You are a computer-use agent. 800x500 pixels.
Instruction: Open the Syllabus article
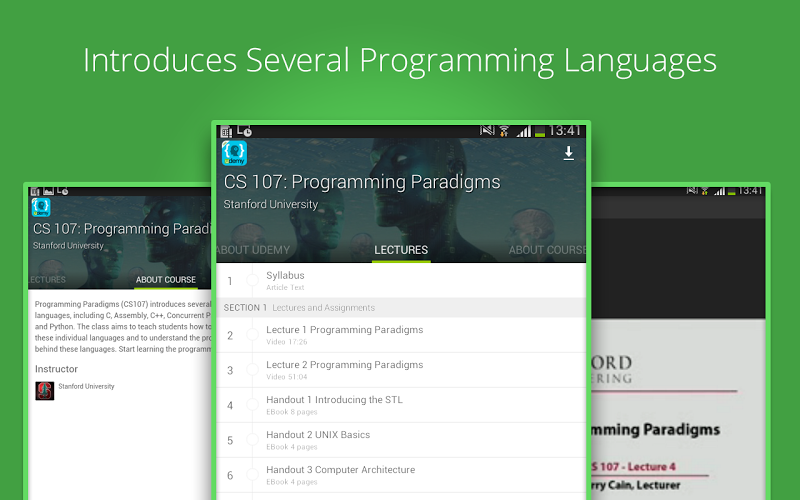coord(401,281)
